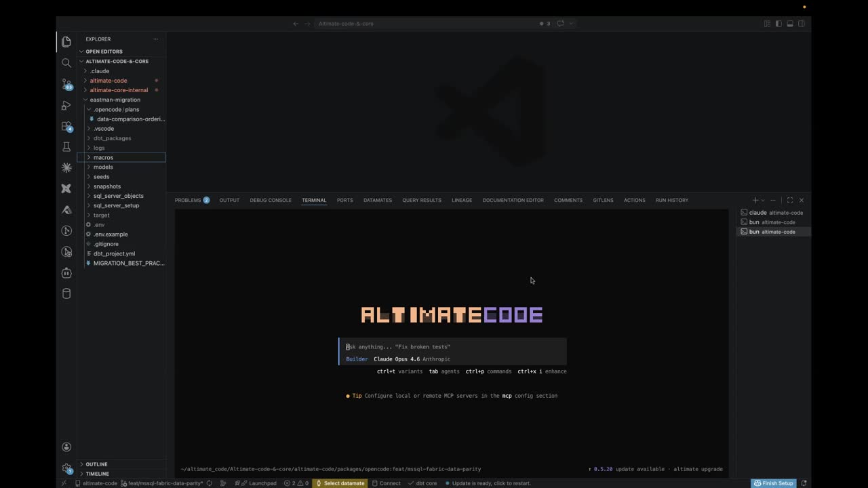Open the Accounts menu in the activity bar

(x=66, y=447)
